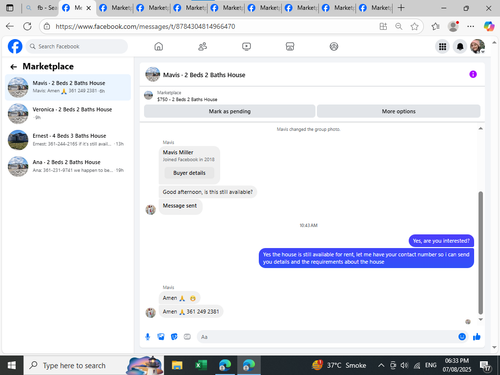The height and width of the screenshot is (375, 500).
Task: Send a thumbs-up like
Action: click(477, 337)
